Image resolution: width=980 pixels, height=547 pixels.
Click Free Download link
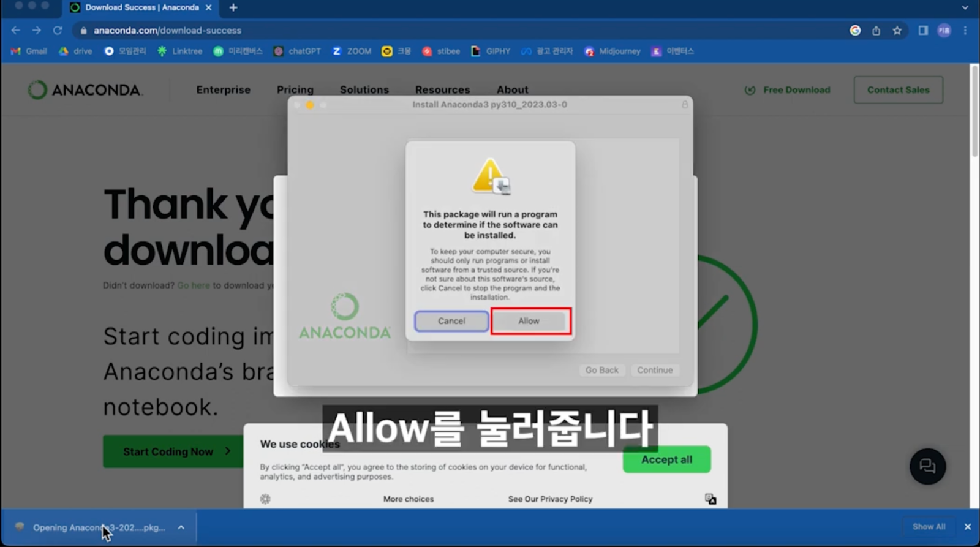pyautogui.click(x=788, y=90)
